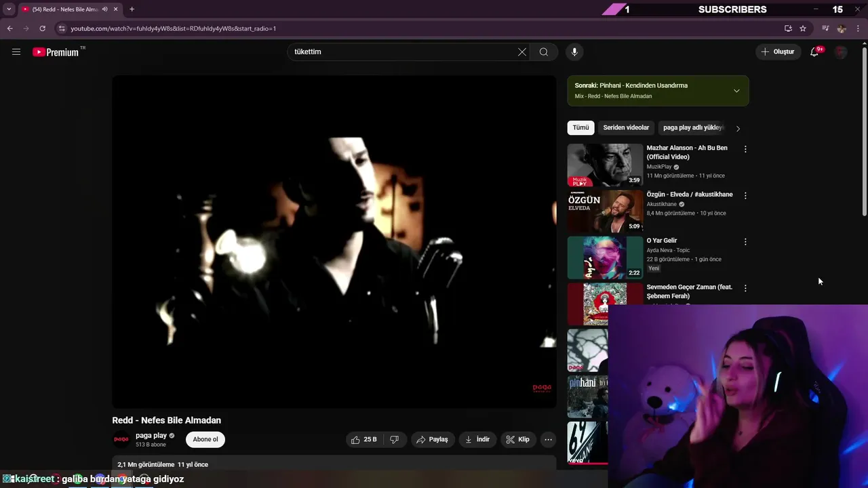Image resolution: width=868 pixels, height=488 pixels.
Task: Open O Yar Gelir thumbnail
Action: [605, 258]
